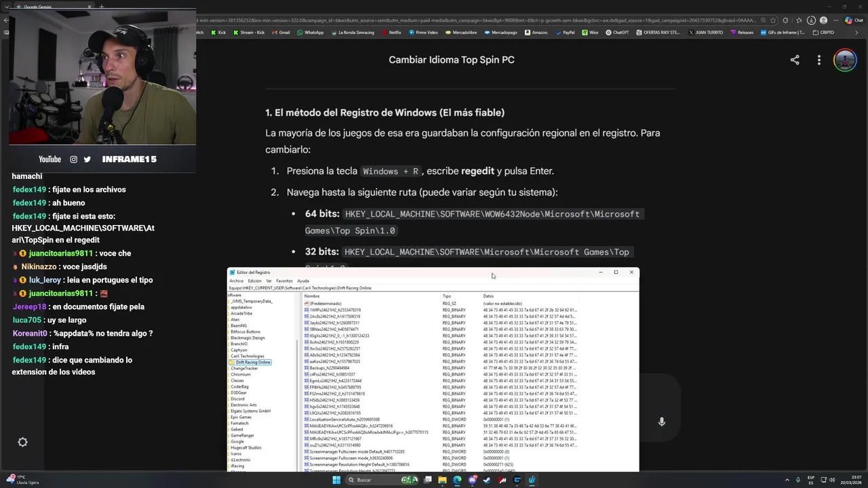Open the Netflix bookmark

[x=391, y=33]
